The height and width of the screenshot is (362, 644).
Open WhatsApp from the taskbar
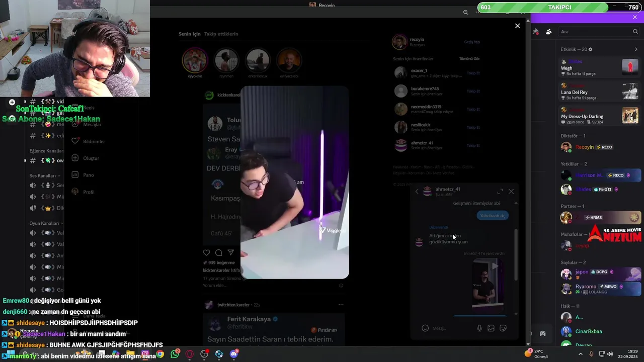click(175, 354)
